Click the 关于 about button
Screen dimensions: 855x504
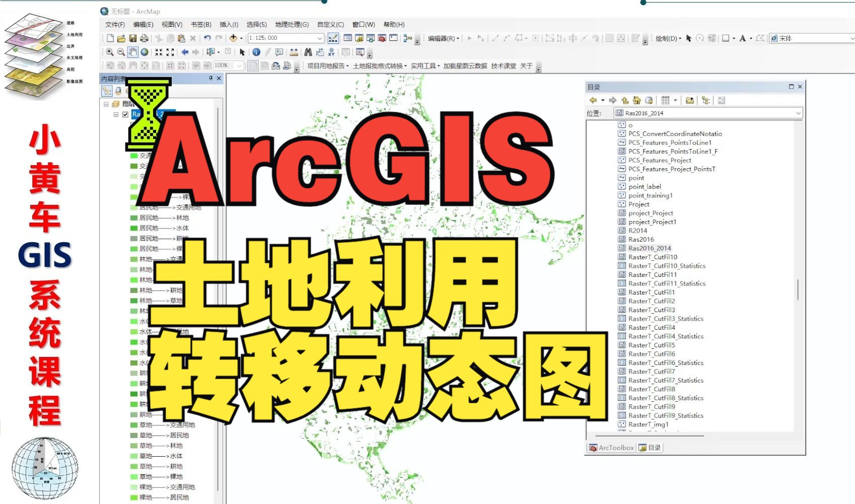coord(526,66)
